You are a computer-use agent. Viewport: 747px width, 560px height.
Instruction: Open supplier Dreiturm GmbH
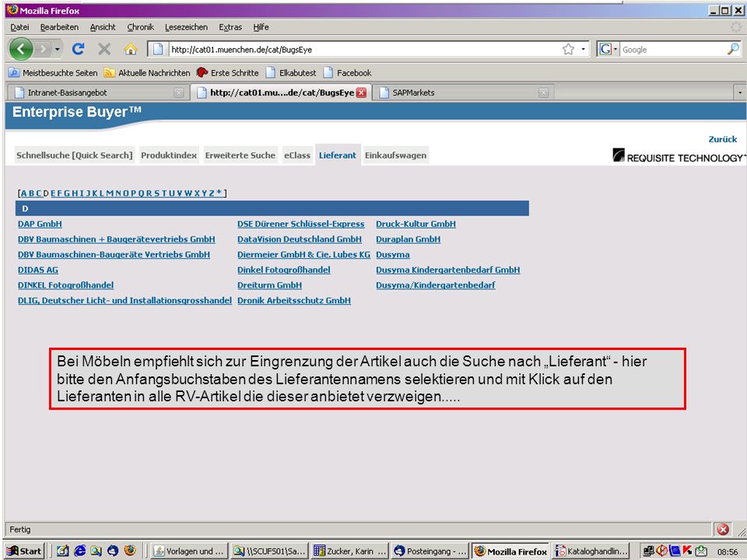pos(270,285)
